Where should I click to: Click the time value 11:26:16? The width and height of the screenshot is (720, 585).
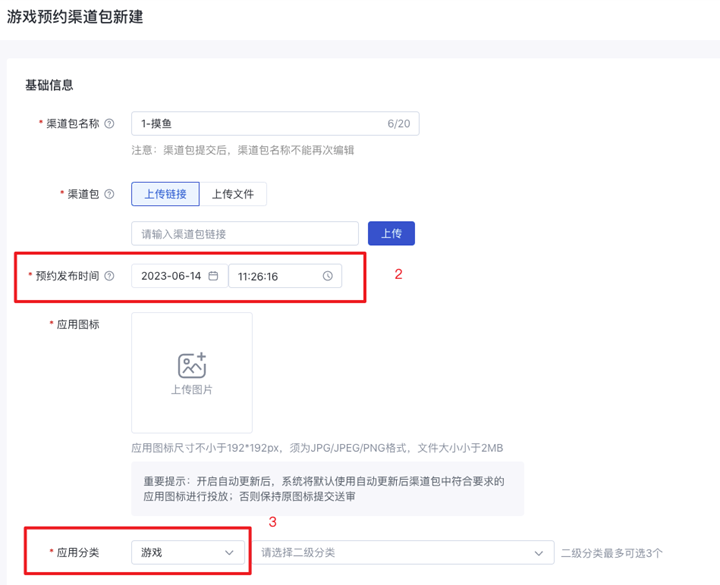(258, 276)
